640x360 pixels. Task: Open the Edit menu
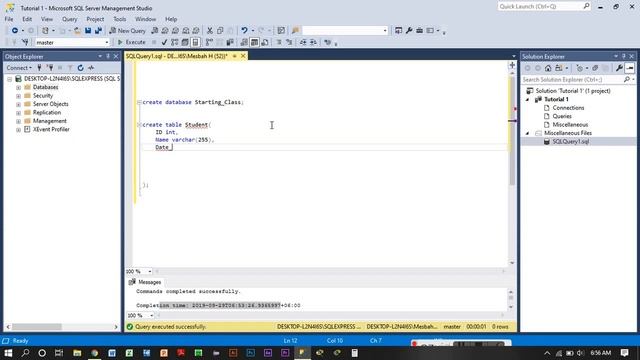click(x=27, y=19)
